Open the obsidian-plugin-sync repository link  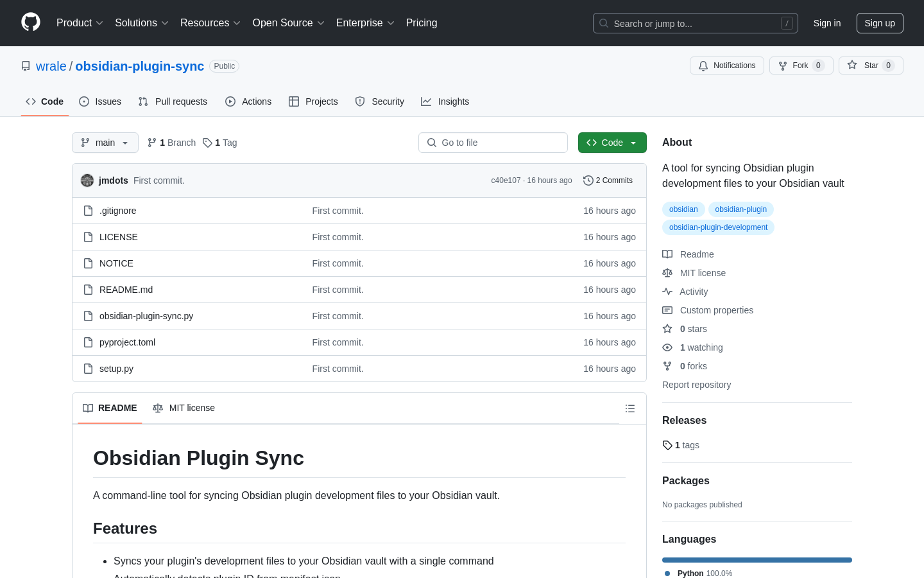[140, 66]
